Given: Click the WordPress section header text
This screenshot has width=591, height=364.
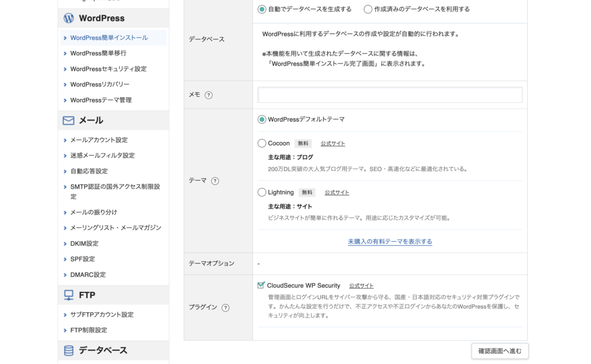Looking at the screenshot, I should pos(102,18).
